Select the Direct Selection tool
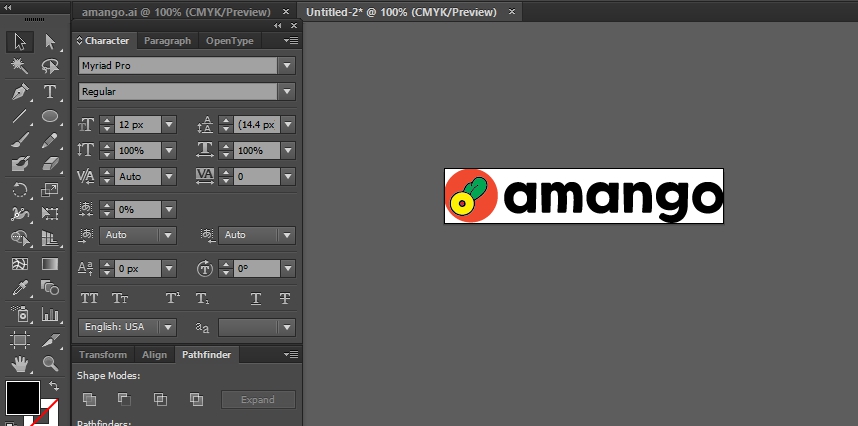 coord(50,42)
